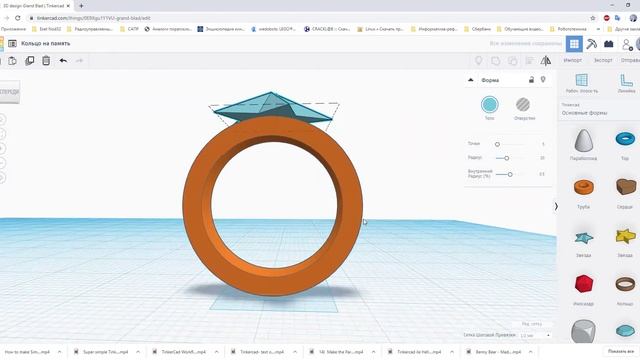
Task: Pick the gray rounded cube shape
Action: [x=584, y=331]
